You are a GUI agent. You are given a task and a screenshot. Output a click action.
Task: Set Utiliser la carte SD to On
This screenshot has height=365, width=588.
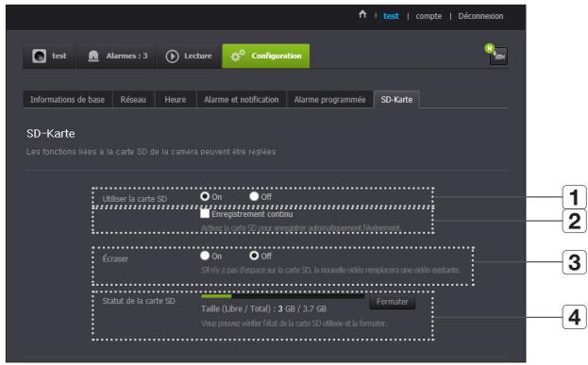pos(205,196)
